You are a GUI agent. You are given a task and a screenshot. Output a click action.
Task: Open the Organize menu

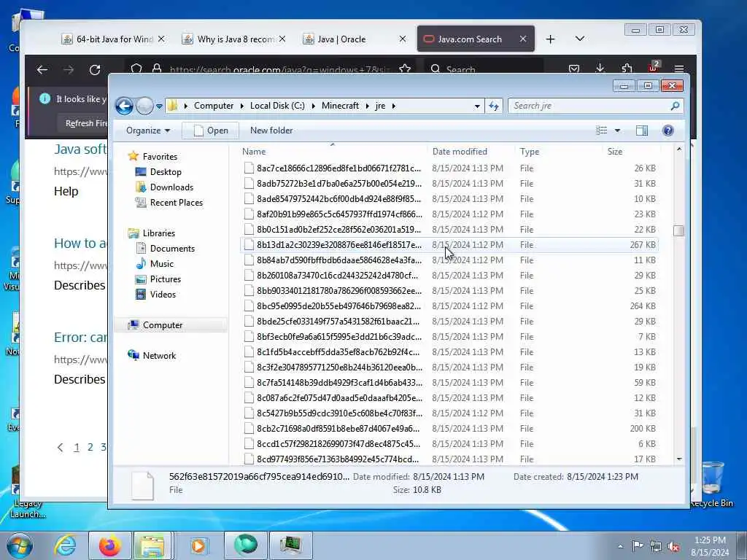click(147, 131)
